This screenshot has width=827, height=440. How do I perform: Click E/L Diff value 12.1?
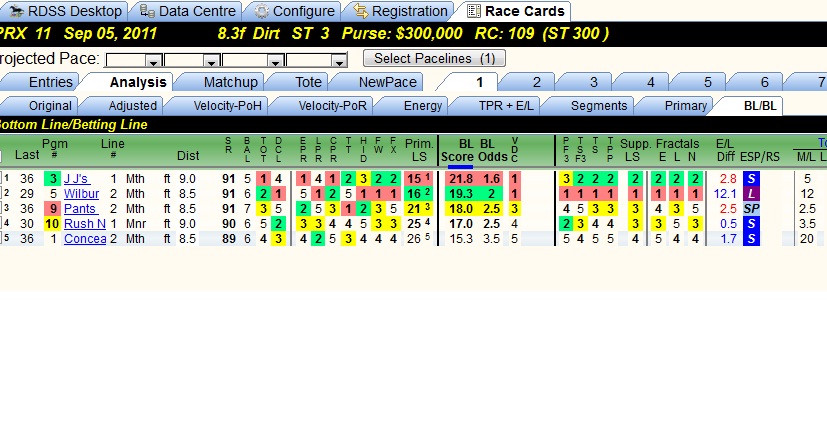[x=725, y=194]
